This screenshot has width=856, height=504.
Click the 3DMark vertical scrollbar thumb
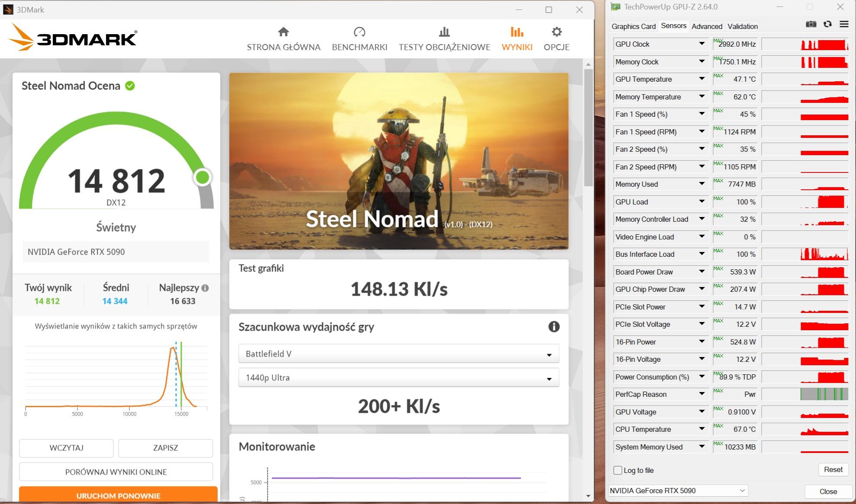(588, 128)
